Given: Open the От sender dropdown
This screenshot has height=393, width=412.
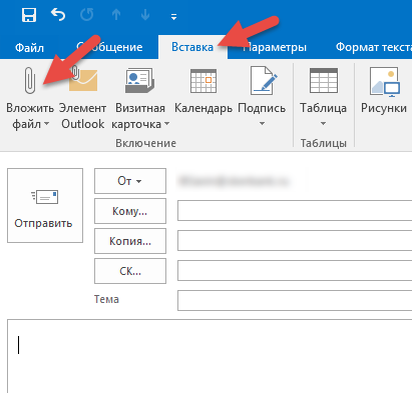Looking at the screenshot, I should 130,181.
